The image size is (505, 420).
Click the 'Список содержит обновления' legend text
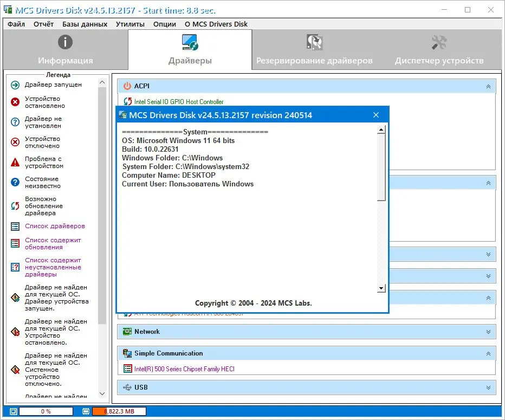(x=53, y=243)
